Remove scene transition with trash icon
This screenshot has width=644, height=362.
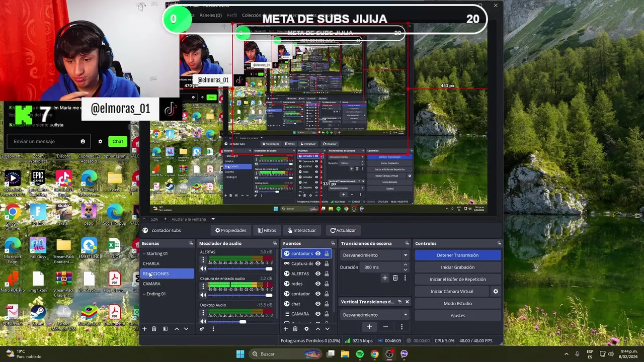click(395, 278)
